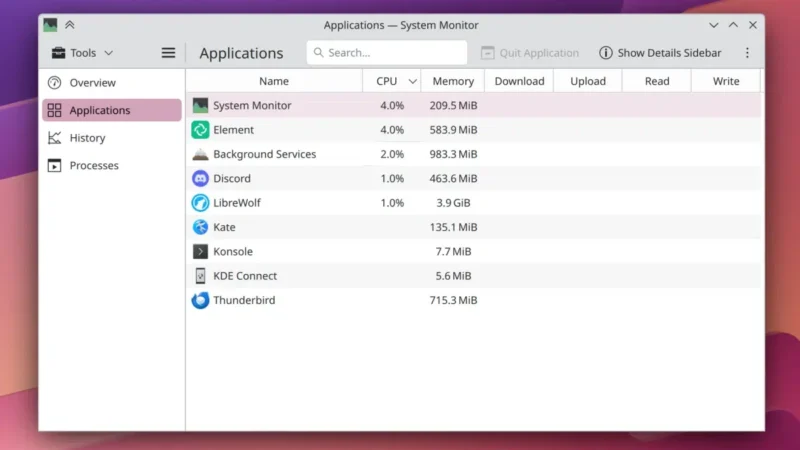The image size is (800, 450).
Task: Click the System Monitor window icon in title bar
Action: [50, 25]
